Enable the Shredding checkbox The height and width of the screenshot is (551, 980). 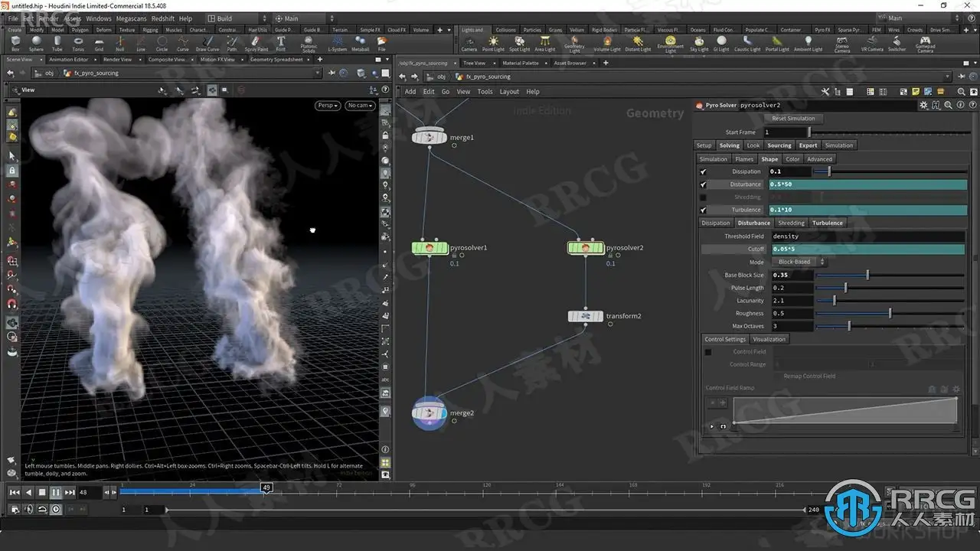coord(703,197)
